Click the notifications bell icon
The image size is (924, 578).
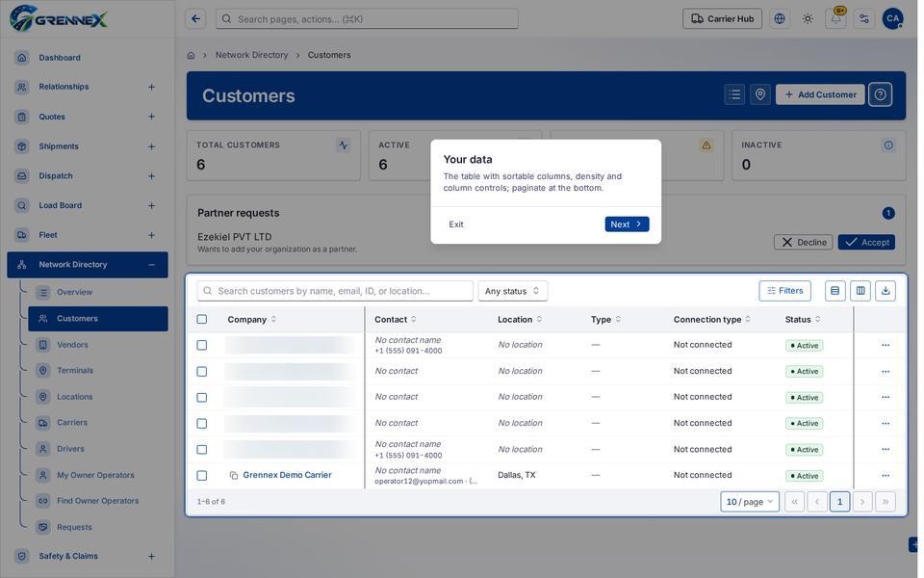pos(835,19)
